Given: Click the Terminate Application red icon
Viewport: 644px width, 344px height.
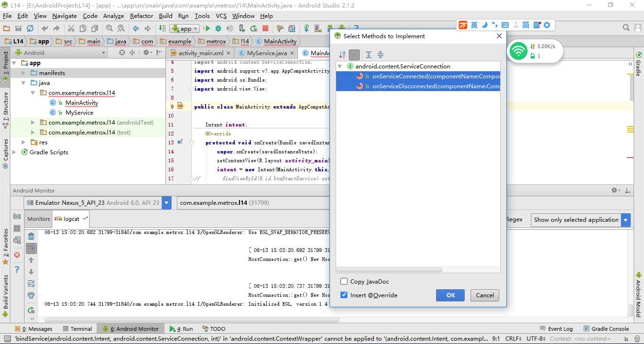Looking at the screenshot, I should click(x=17, y=255).
